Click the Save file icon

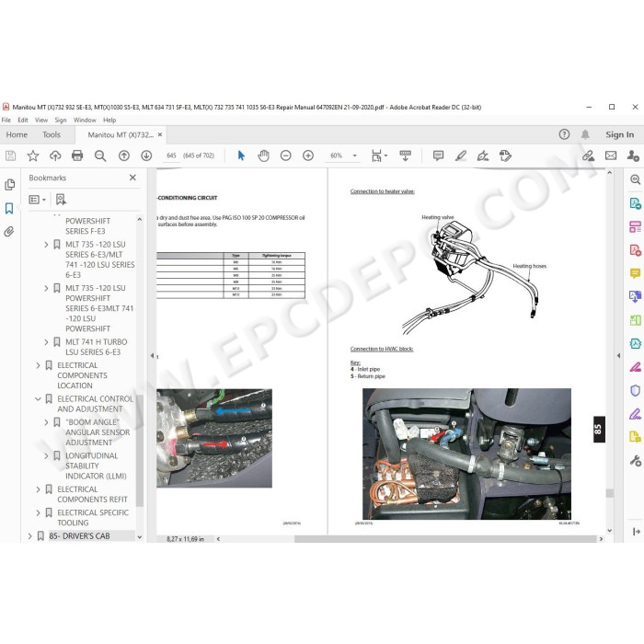coord(11,155)
